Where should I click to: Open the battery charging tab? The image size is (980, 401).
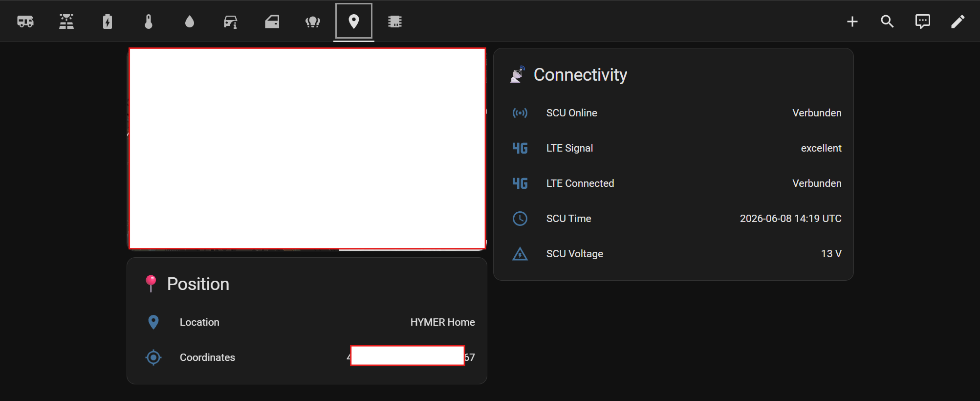108,22
